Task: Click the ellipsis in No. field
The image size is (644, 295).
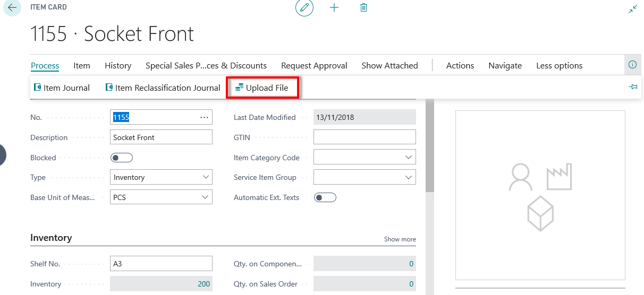Action: (x=204, y=117)
